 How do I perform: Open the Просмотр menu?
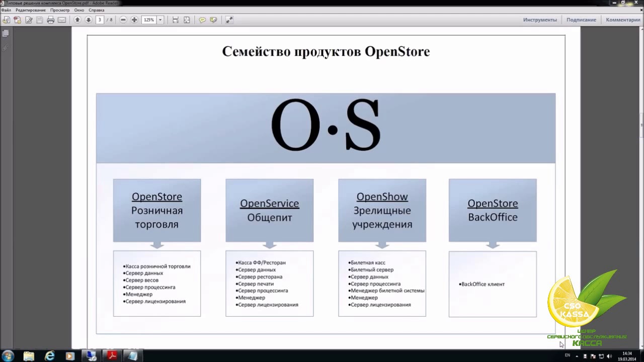click(60, 10)
